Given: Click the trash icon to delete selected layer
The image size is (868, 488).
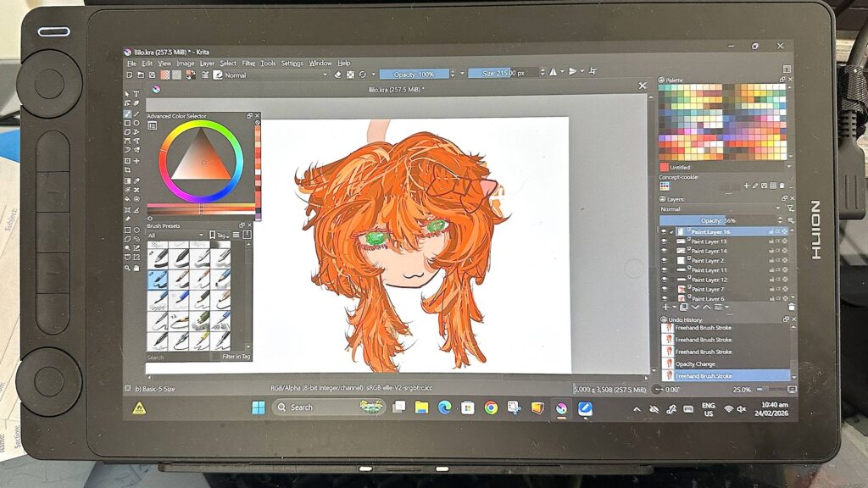Looking at the screenshot, I should (x=793, y=307).
